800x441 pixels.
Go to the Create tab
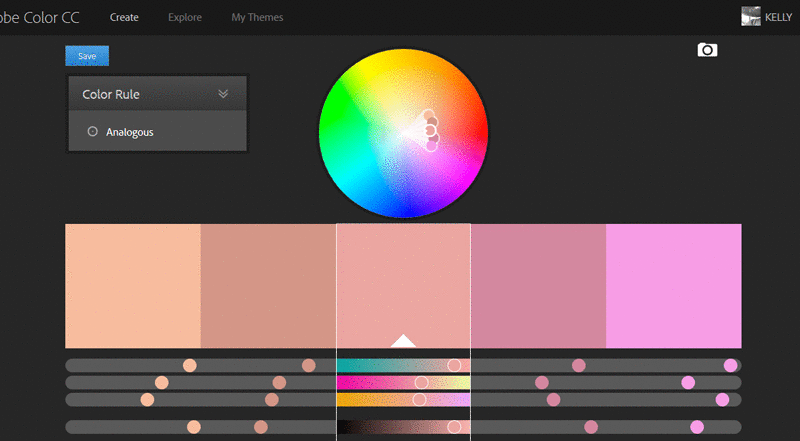[124, 17]
